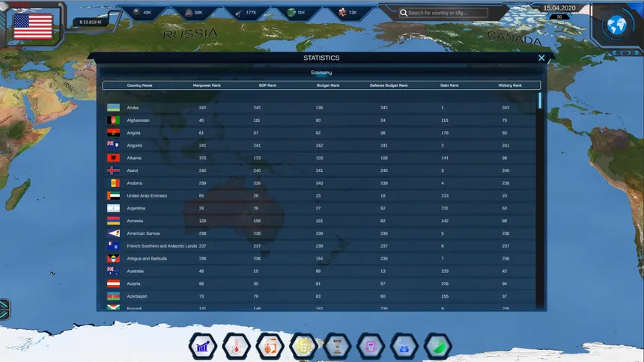Sort by Defense Budget Rank column header
644x362 pixels.
pos(389,85)
